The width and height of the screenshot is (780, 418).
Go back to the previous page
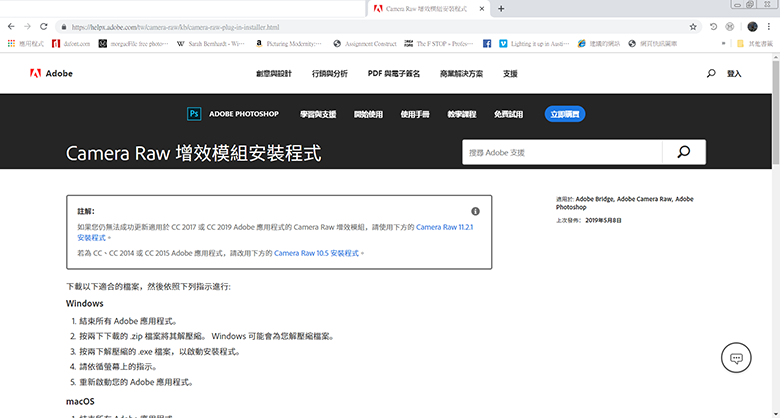(11, 27)
